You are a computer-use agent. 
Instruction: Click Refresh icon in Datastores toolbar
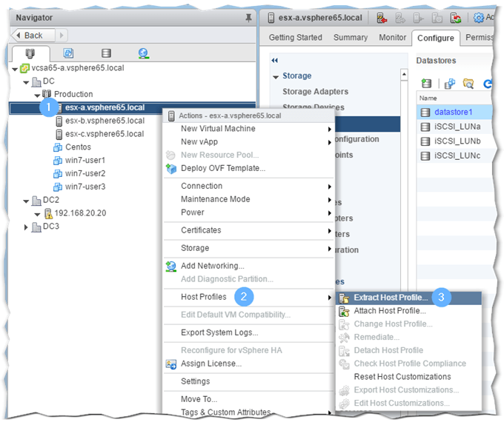[487, 84]
